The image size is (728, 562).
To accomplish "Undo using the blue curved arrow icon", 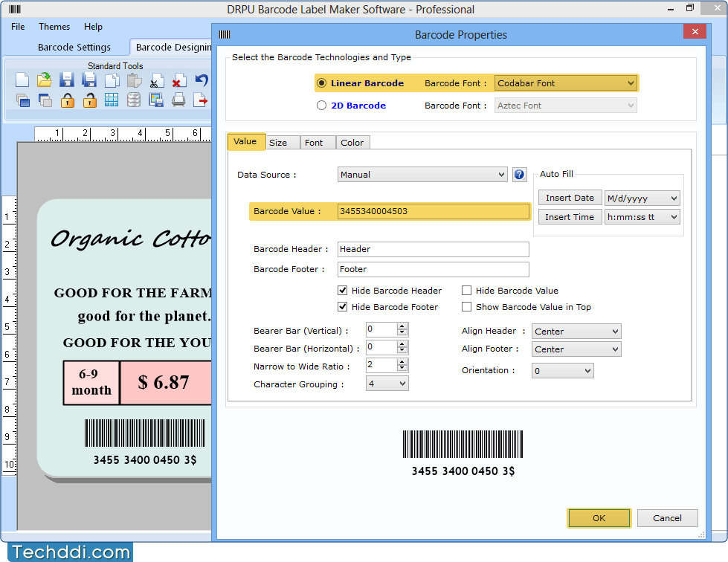I will [201, 80].
